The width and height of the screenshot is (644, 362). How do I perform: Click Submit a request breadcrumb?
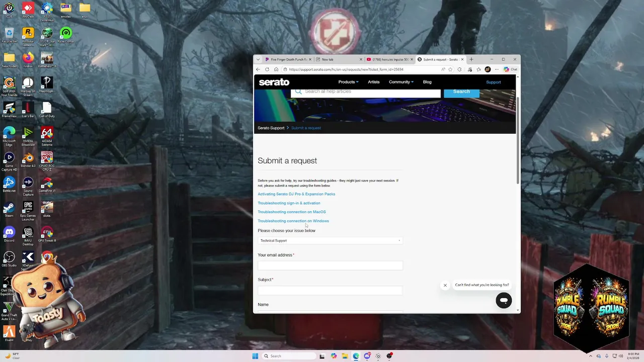pyautogui.click(x=306, y=128)
